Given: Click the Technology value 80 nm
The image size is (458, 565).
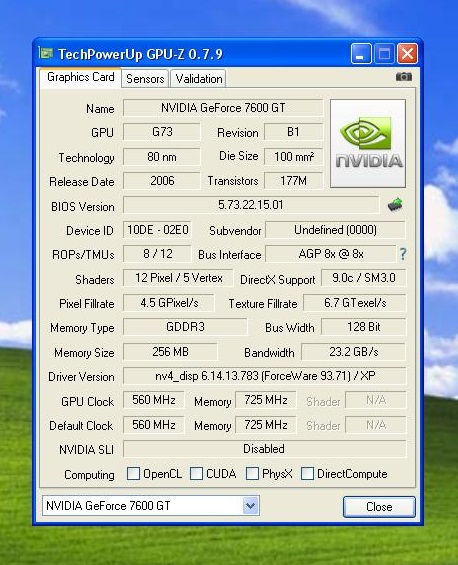Looking at the screenshot, I should click(x=162, y=157).
